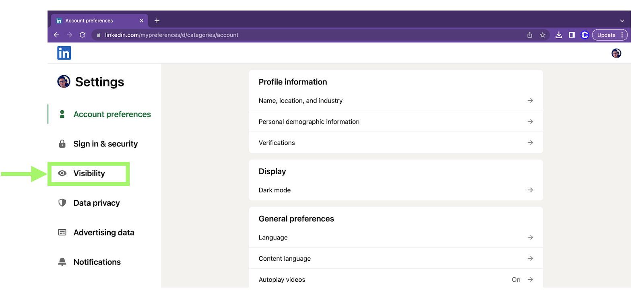Expand the tab search chevron in the tab strip
This screenshot has width=644, height=299.
click(622, 21)
